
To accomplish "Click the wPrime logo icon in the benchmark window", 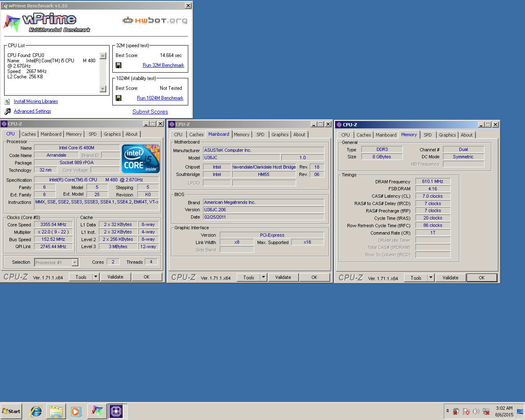I will pos(12,23).
